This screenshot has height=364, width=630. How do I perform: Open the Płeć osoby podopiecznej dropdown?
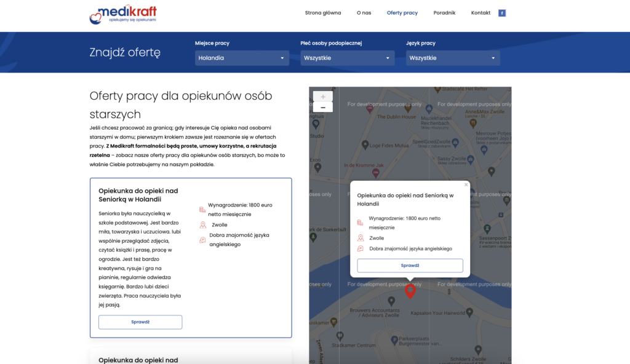pos(347,58)
